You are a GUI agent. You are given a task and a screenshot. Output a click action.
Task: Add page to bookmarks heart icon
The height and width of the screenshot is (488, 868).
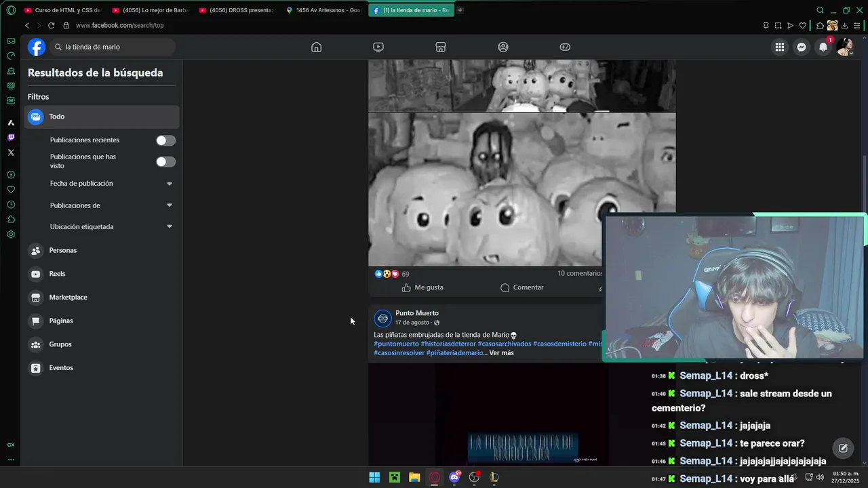[x=802, y=26]
